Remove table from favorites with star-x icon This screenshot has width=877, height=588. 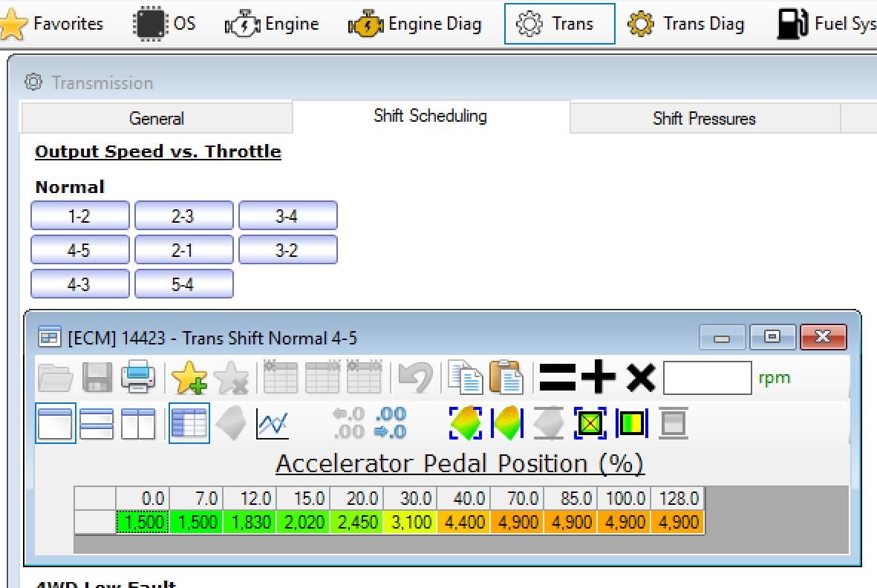[x=231, y=377]
